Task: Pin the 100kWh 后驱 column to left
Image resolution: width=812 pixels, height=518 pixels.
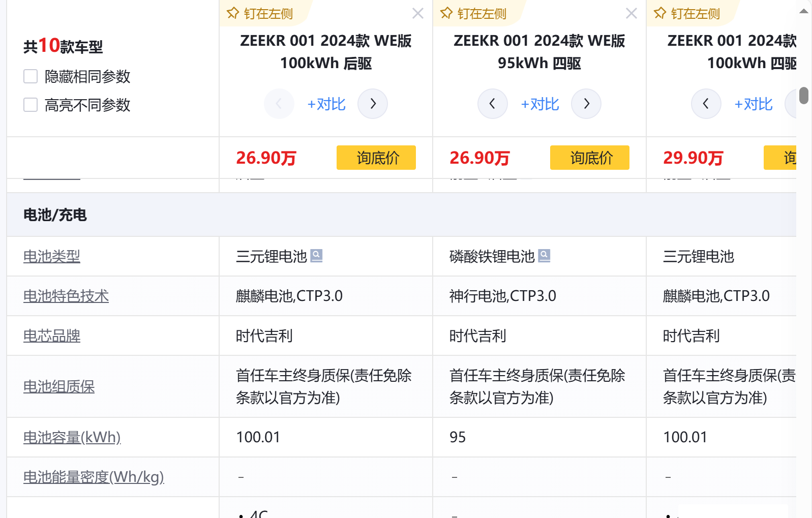Action: [260, 14]
